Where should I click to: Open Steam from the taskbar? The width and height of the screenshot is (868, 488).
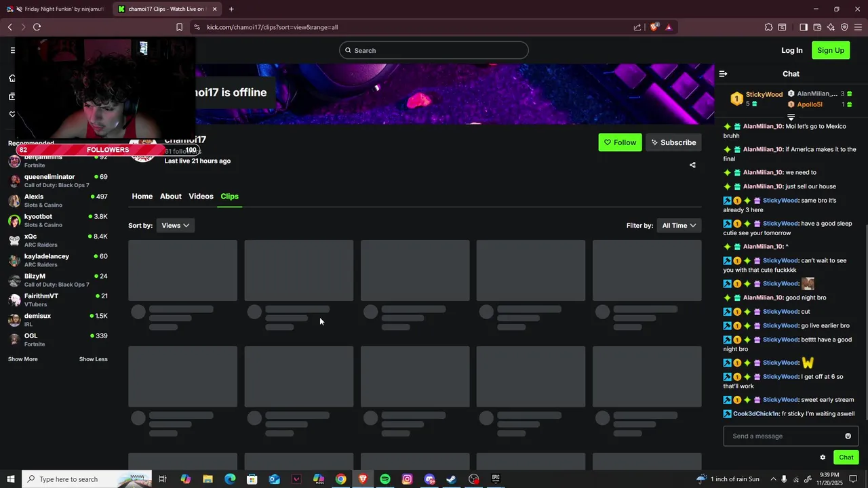coord(451,479)
